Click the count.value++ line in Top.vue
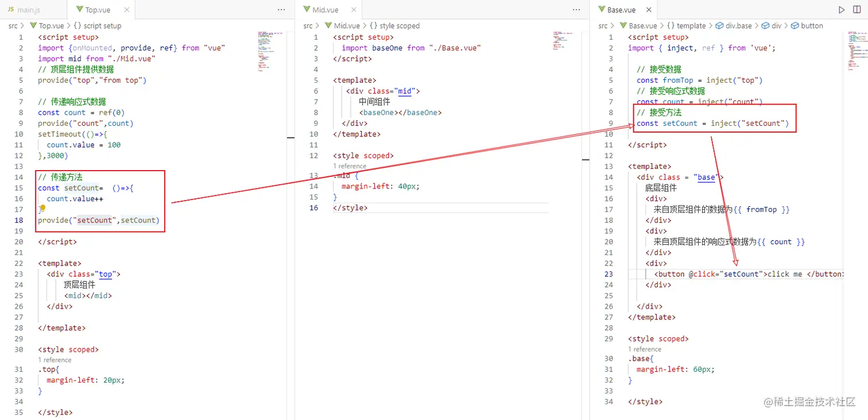The width and height of the screenshot is (868, 420). (x=75, y=199)
